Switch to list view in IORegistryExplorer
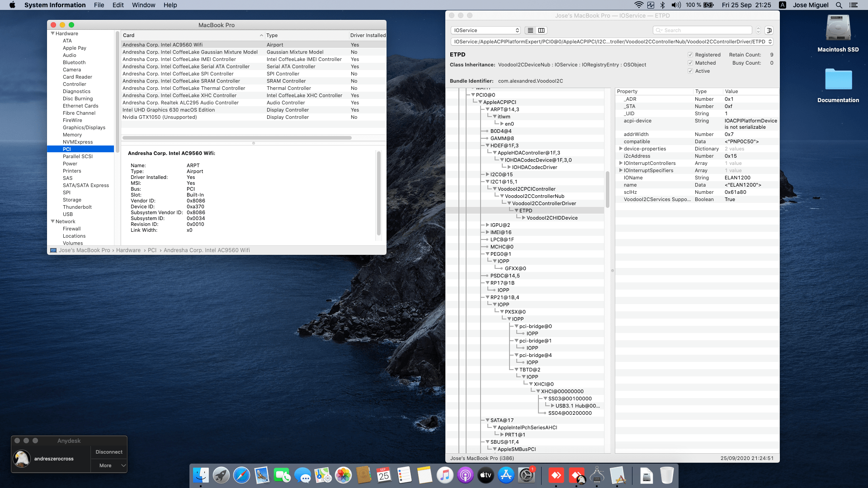 pyautogui.click(x=530, y=30)
